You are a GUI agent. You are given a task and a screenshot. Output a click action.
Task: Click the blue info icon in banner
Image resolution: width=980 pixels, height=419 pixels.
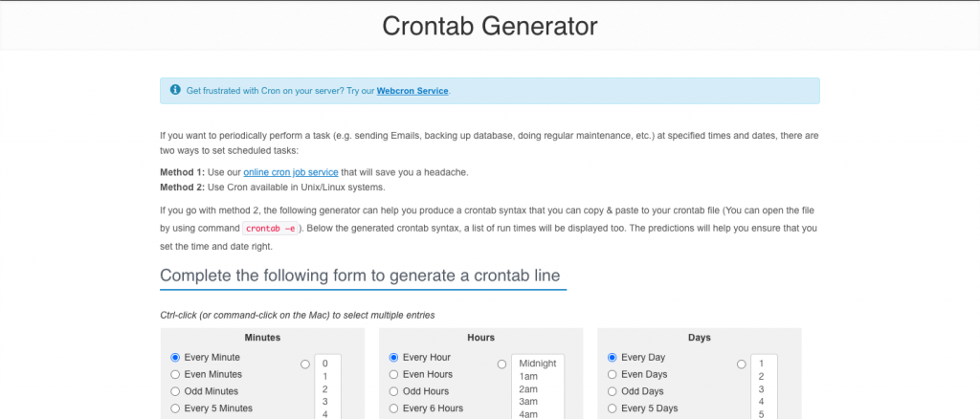(175, 90)
